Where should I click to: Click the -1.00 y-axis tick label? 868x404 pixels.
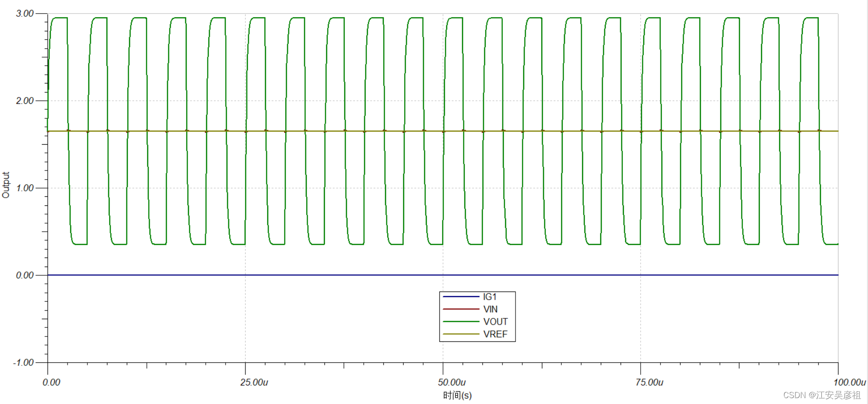24,363
